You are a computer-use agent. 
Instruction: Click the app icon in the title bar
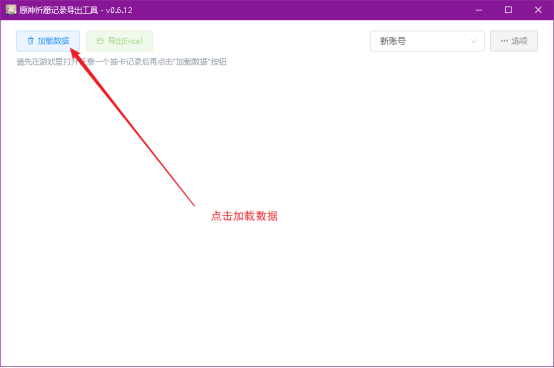tap(11, 10)
